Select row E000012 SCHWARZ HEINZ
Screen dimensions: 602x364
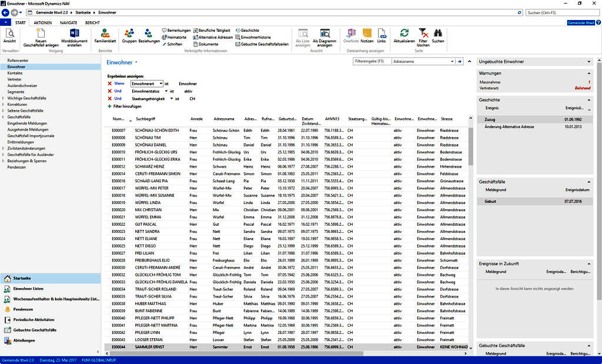point(286,166)
